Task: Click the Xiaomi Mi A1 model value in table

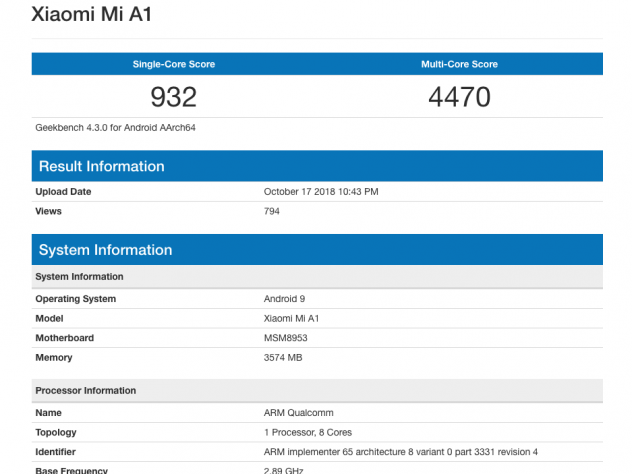Action: [x=291, y=318]
